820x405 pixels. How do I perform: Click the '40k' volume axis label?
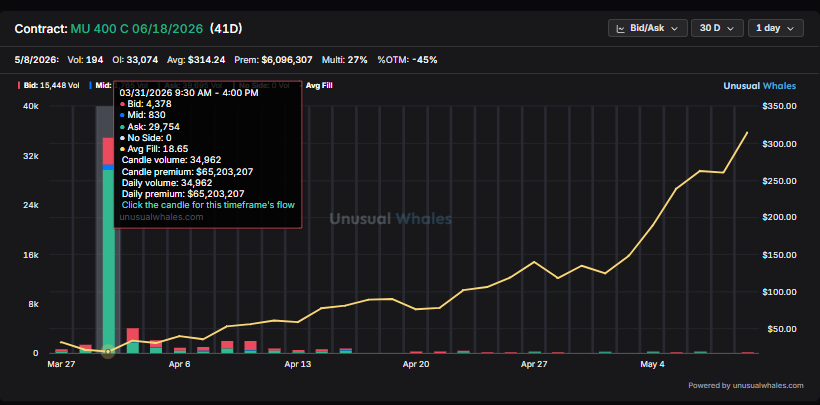pos(32,106)
